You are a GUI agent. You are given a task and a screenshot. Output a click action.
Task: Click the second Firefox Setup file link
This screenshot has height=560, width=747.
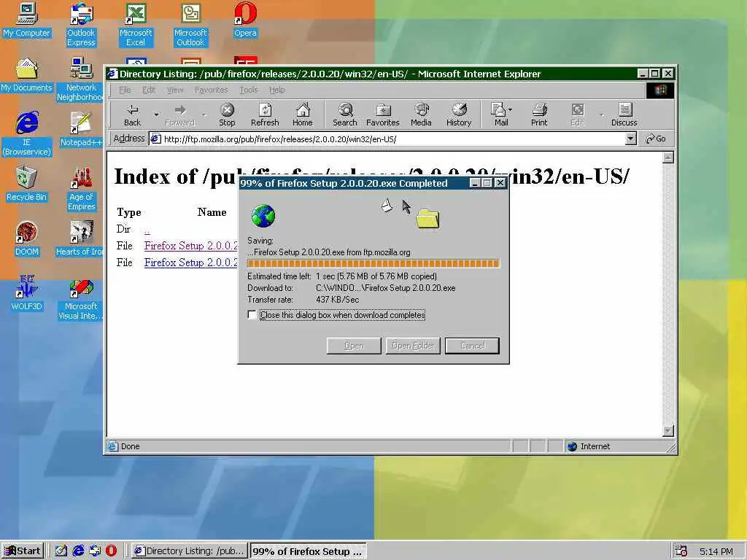[190, 262]
